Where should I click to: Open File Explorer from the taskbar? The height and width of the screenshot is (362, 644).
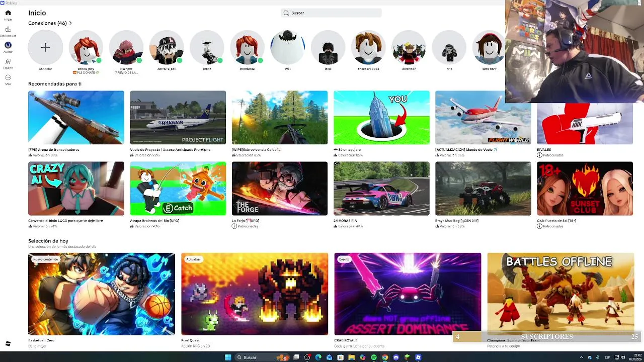tap(352, 357)
